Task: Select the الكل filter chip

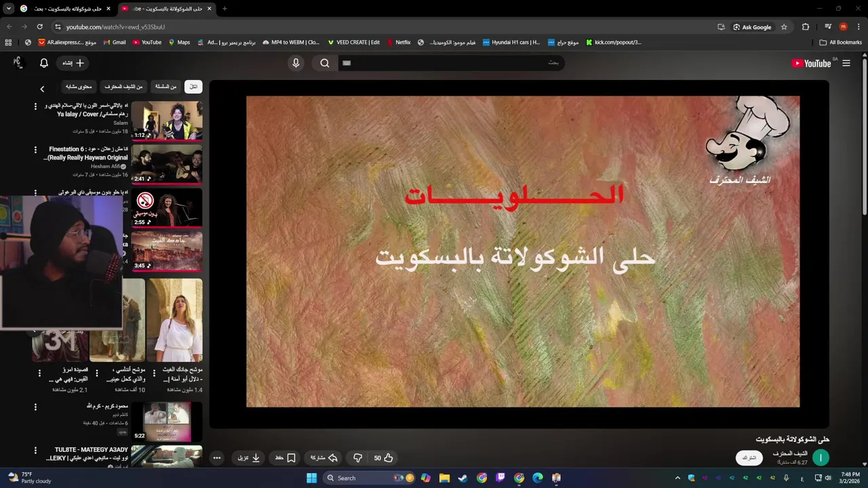Action: tap(193, 87)
